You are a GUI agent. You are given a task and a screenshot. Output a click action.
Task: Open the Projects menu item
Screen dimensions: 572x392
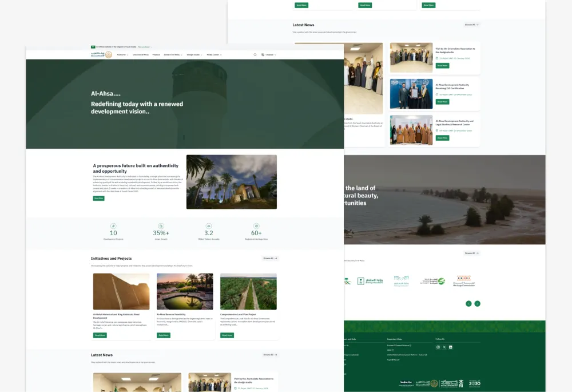(x=156, y=55)
